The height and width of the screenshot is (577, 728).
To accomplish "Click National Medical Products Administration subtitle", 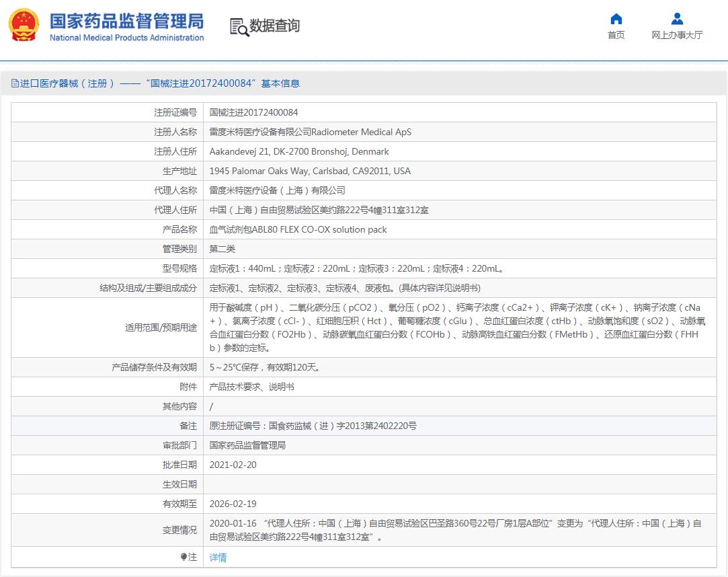I will (127, 38).
